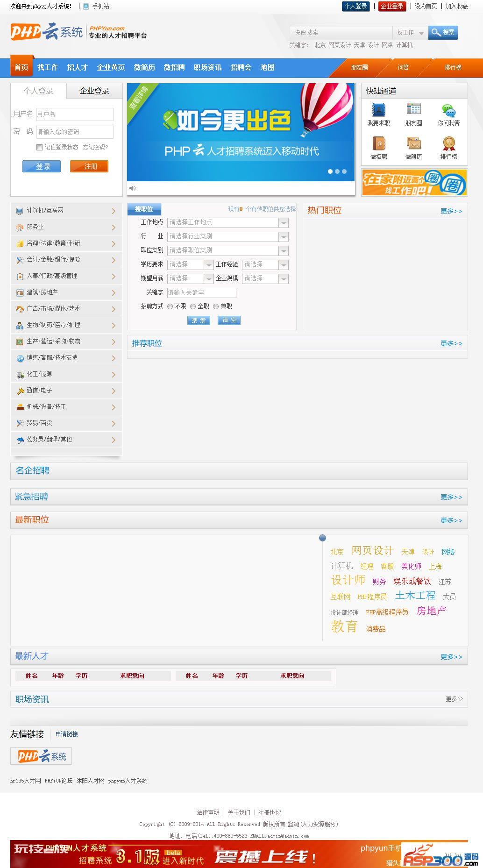Open the 微招聘 quick channel icon

pyautogui.click(x=378, y=143)
